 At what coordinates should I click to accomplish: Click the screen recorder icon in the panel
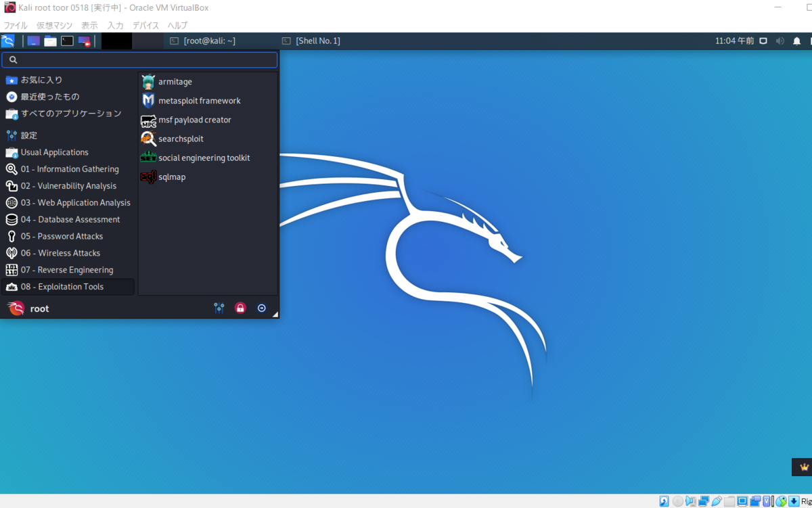pyautogui.click(x=85, y=41)
